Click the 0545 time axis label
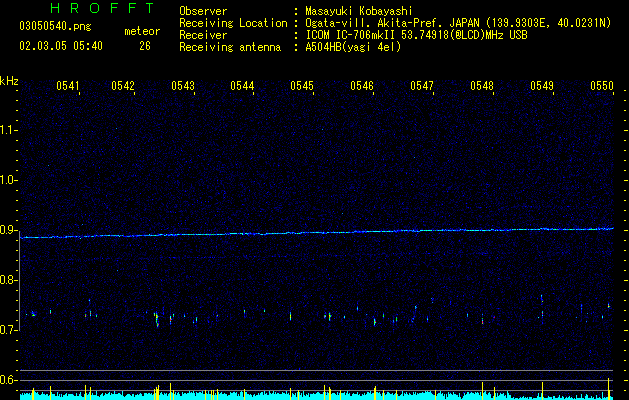The image size is (629, 400). [302, 85]
